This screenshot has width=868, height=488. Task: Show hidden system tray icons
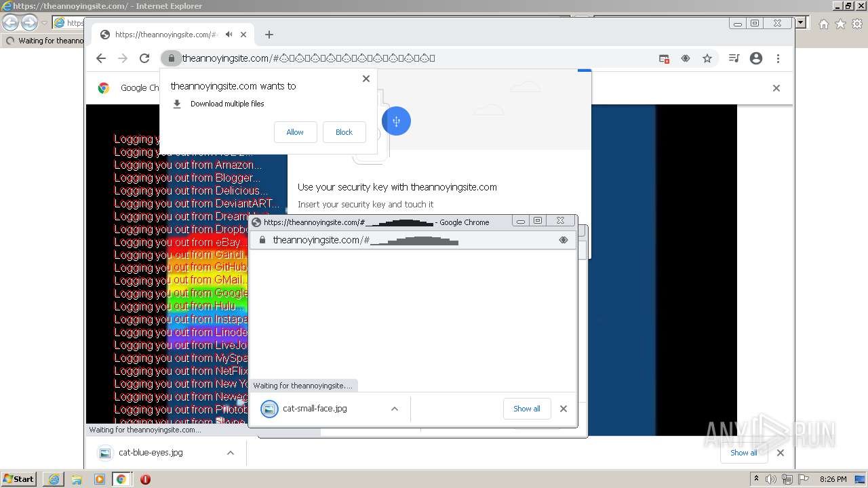757,479
